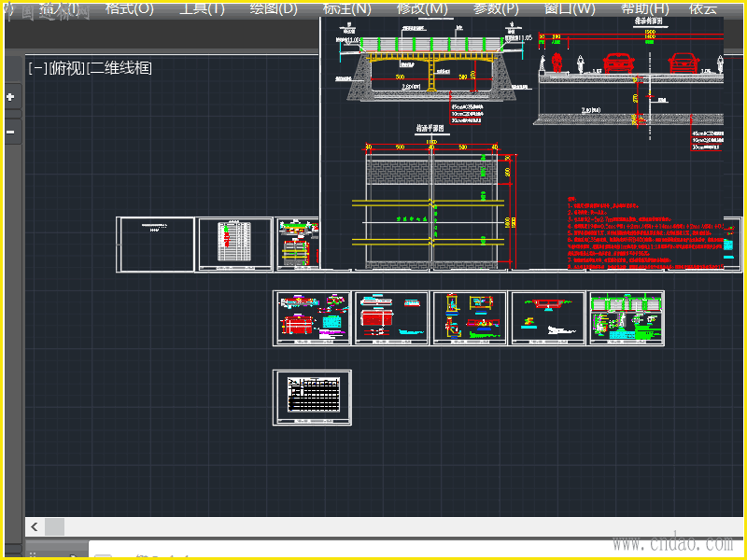Open the 绘图(D) menu

coord(274,8)
